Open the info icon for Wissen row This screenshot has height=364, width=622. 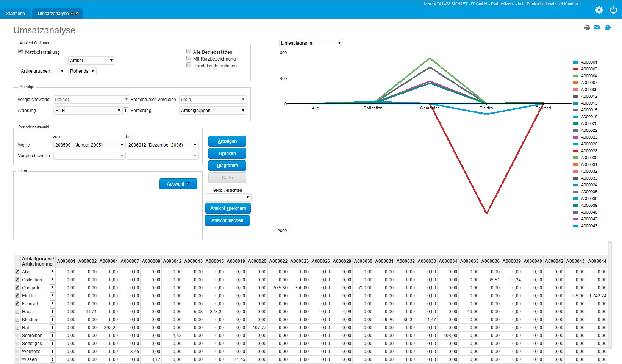tap(52, 359)
